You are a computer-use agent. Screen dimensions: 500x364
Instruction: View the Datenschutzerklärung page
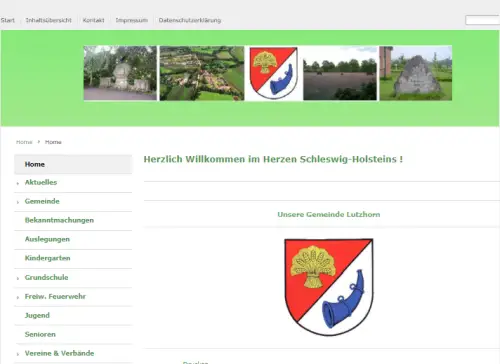coord(190,20)
